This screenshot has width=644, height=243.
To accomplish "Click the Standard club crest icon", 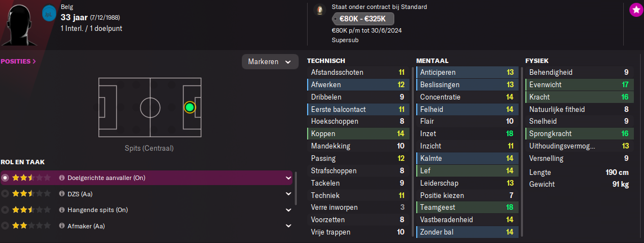I will 319,10.
